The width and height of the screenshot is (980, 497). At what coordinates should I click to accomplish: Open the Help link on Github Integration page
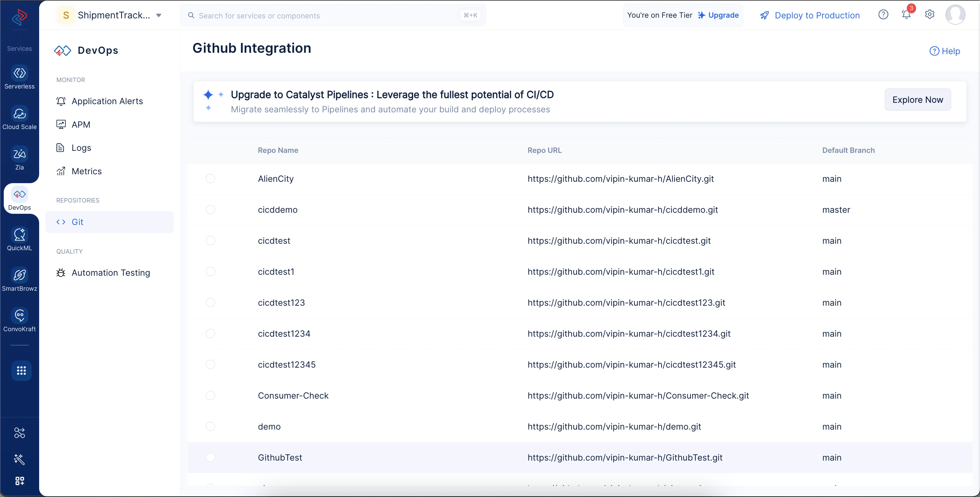point(945,51)
